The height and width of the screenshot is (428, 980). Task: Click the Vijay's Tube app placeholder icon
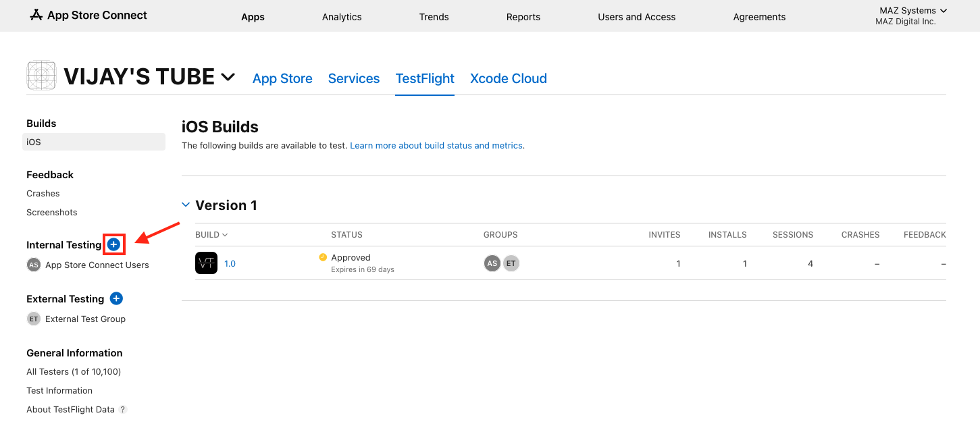click(x=41, y=75)
